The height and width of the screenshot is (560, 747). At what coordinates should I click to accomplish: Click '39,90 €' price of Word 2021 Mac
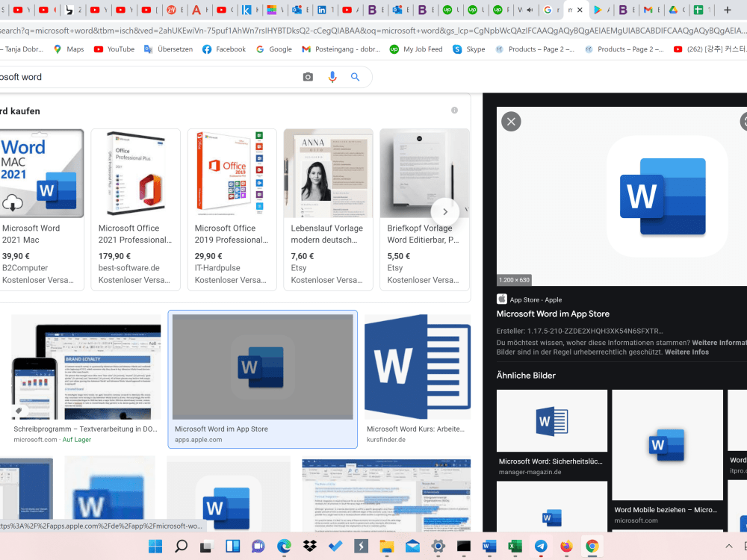coord(16,256)
